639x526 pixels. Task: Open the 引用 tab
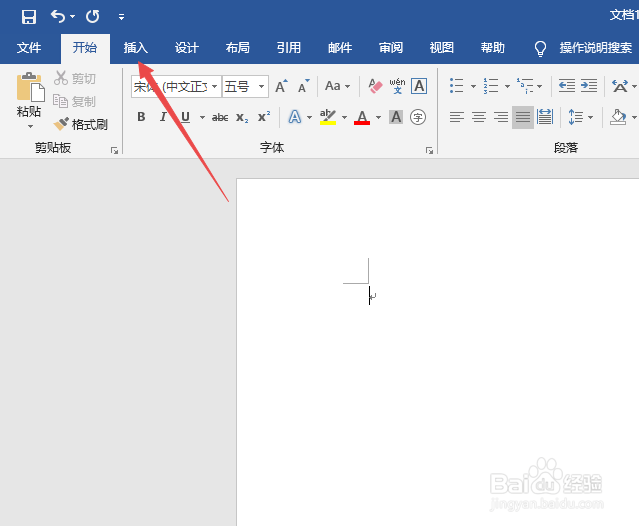pos(289,48)
